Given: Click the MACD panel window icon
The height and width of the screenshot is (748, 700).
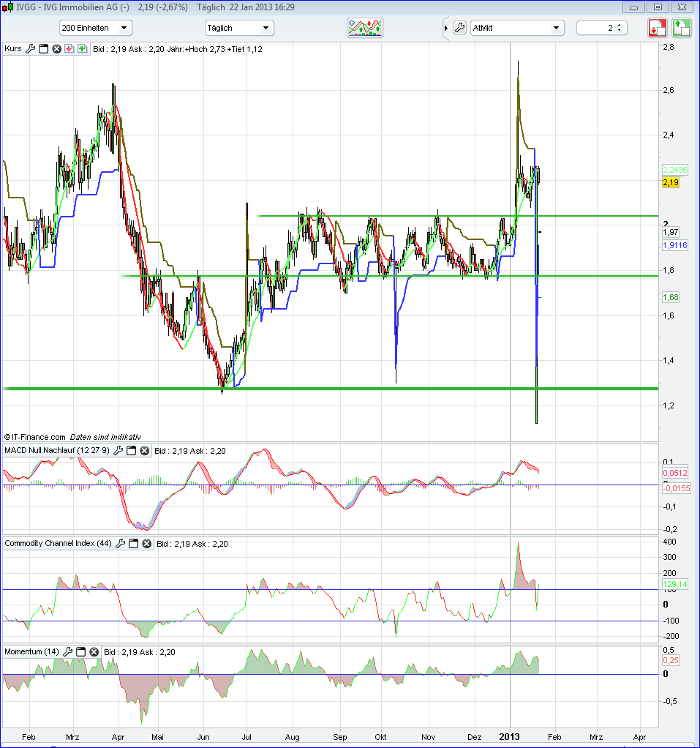Looking at the screenshot, I should click(131, 450).
